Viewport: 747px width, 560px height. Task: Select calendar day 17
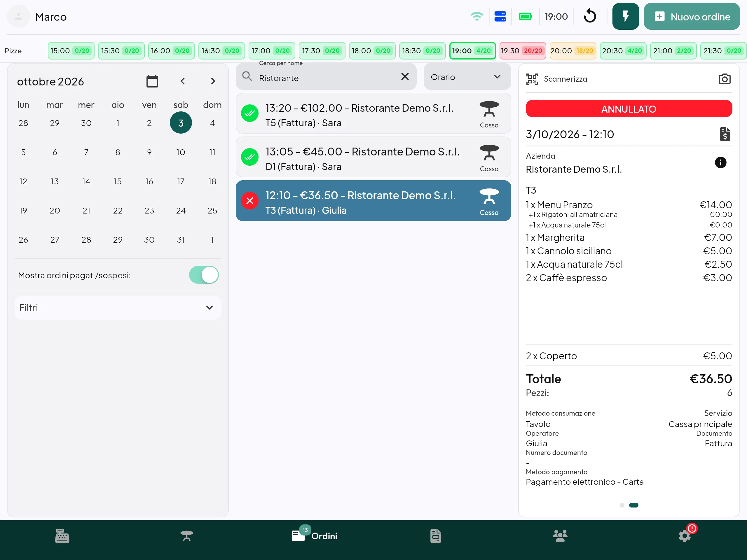click(181, 181)
